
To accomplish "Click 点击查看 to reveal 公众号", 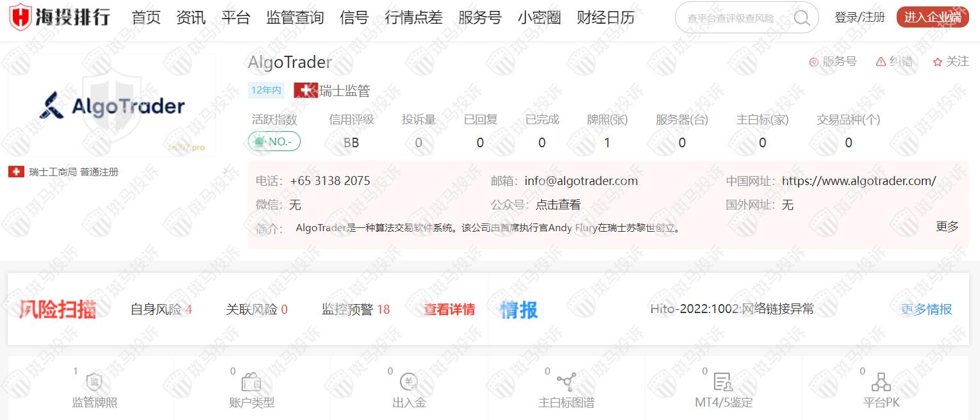I will (558, 205).
